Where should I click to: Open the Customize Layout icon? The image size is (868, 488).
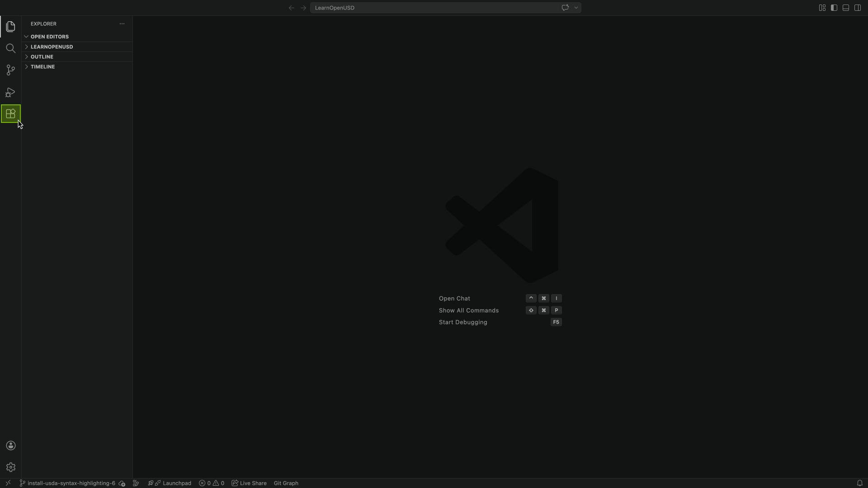click(x=822, y=8)
